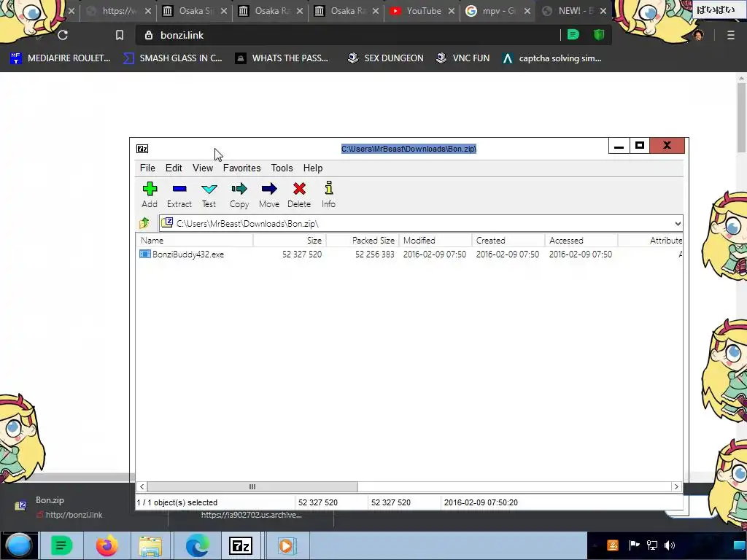
Task: Open the media player taskbar icon
Action: 286,545
